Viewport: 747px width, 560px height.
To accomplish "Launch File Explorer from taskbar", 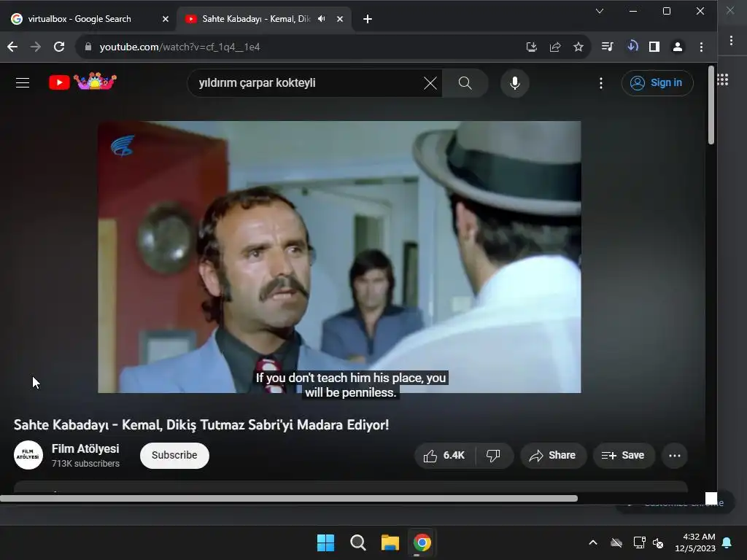I will pos(390,542).
